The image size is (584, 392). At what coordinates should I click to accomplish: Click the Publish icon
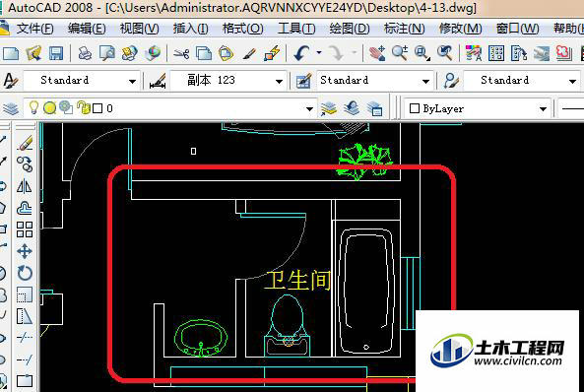(130, 53)
